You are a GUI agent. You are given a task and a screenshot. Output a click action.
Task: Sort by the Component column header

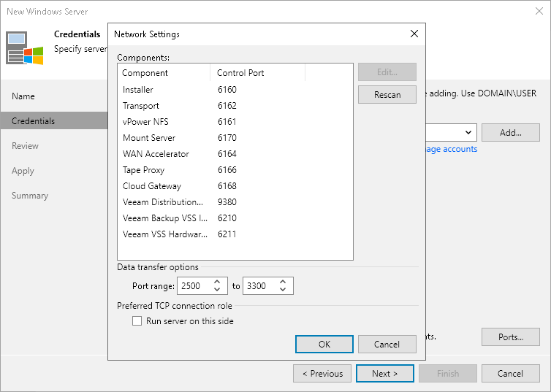tap(164, 73)
